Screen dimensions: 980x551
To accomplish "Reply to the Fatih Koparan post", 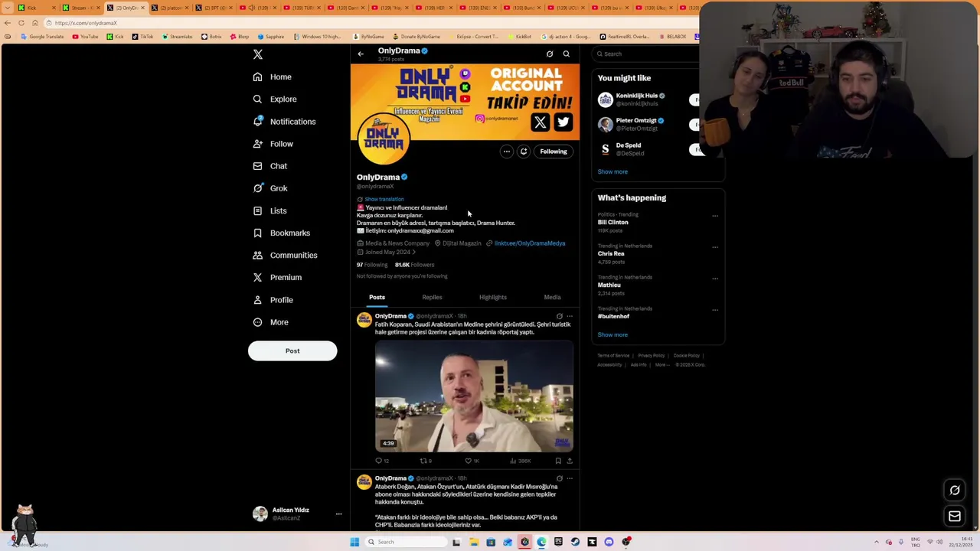I will (381, 461).
